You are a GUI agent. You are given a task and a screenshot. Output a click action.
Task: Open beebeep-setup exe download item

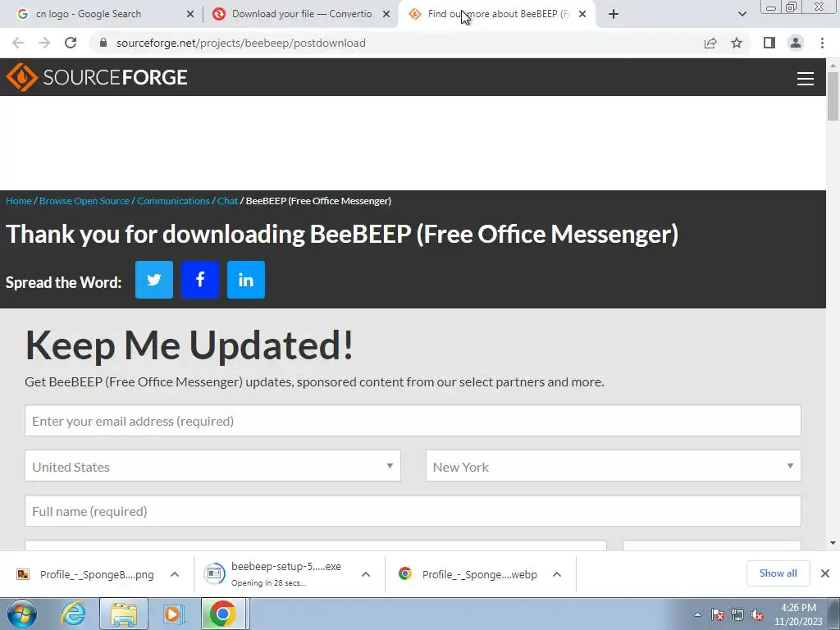click(x=273, y=574)
